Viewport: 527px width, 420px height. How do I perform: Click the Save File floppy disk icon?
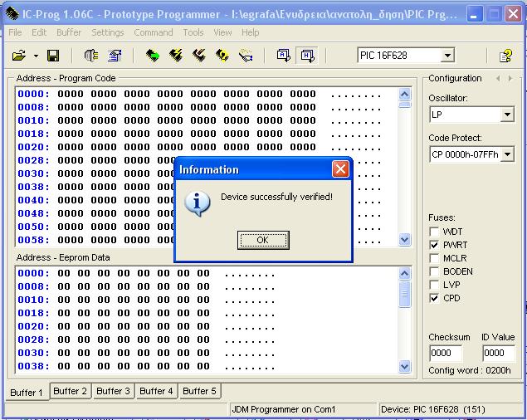click(x=53, y=56)
